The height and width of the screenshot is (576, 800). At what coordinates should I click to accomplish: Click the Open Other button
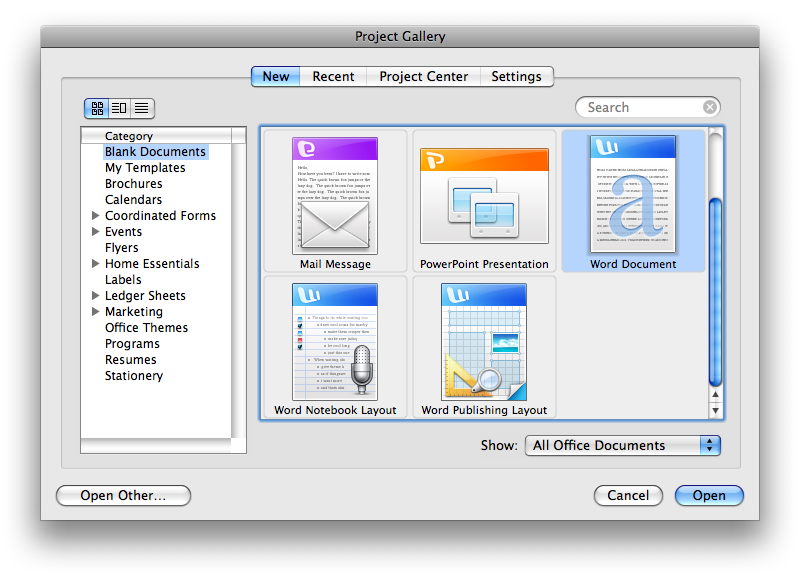pos(123,495)
